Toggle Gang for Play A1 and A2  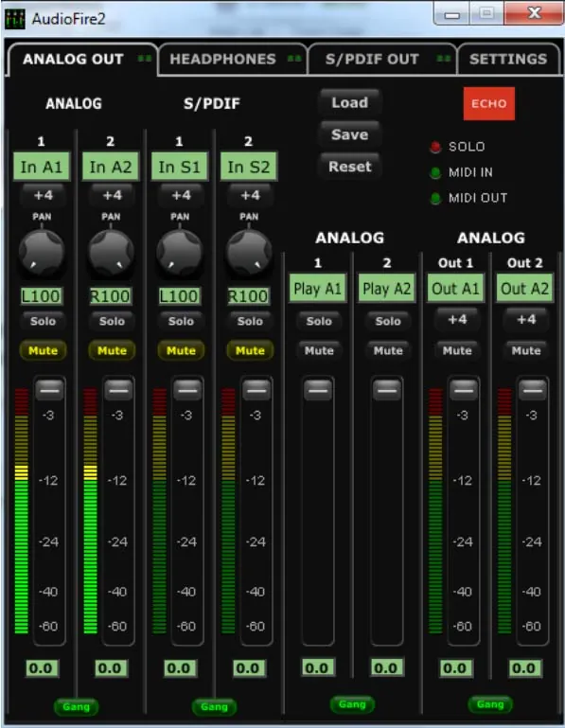pyautogui.click(x=352, y=704)
